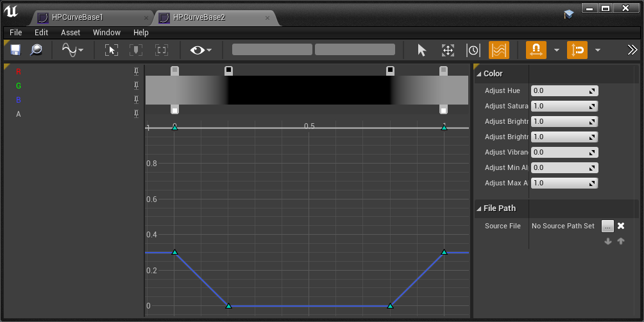Select last gray color stop above gradient
Viewport: 644px width, 322px height.
(x=444, y=71)
